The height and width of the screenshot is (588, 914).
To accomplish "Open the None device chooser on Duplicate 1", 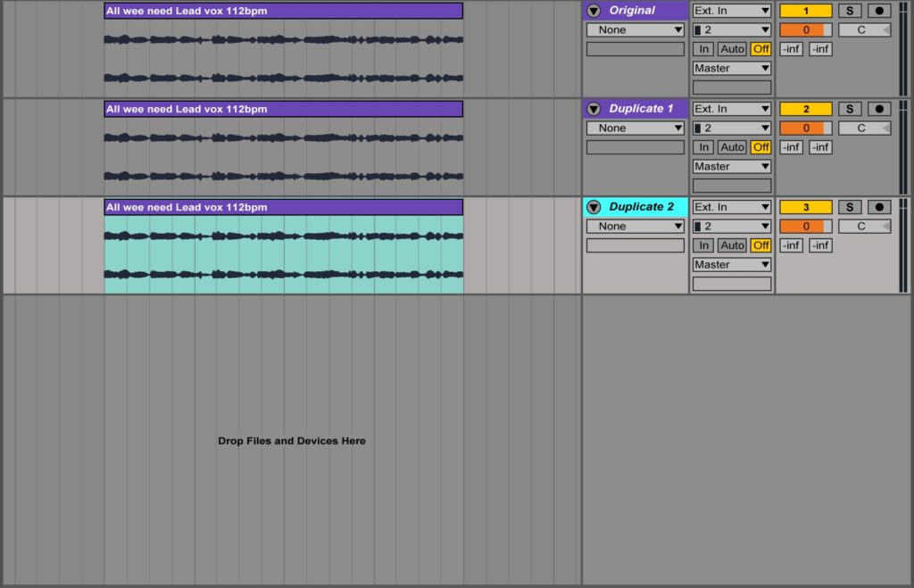I will [x=635, y=128].
